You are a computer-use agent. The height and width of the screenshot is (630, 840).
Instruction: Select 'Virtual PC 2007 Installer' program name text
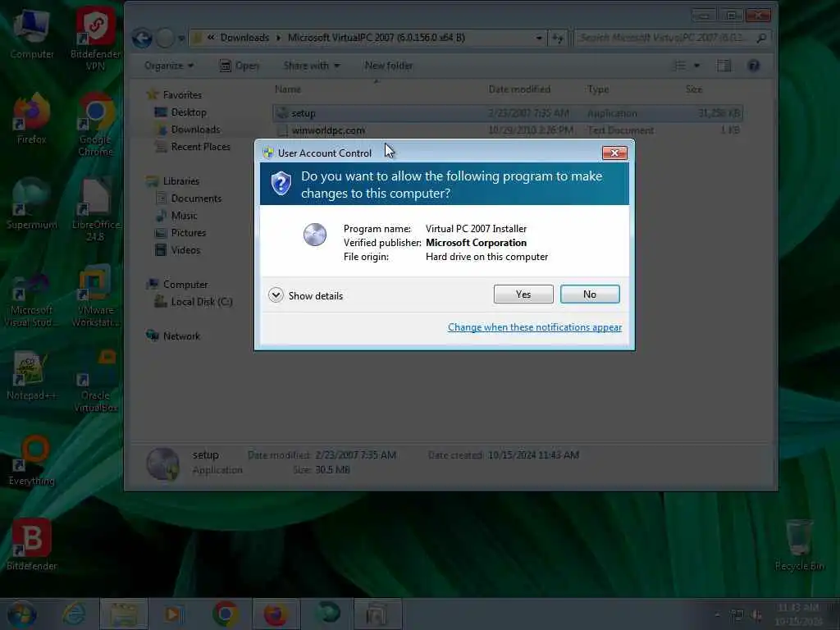[476, 229]
